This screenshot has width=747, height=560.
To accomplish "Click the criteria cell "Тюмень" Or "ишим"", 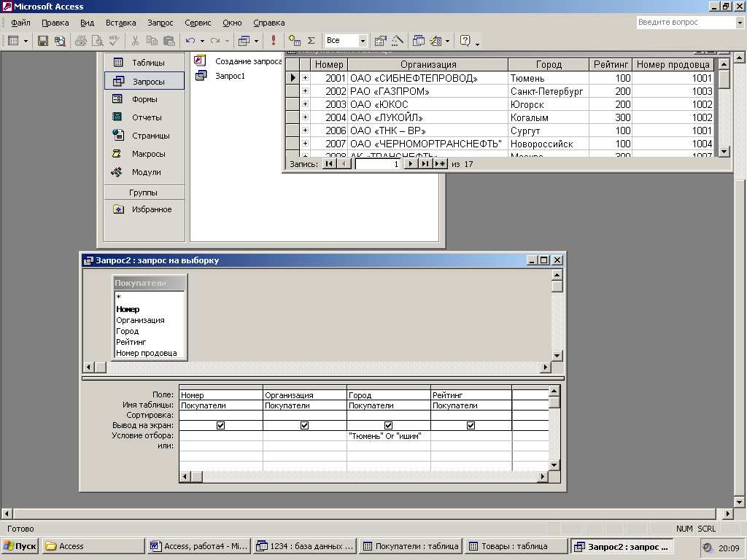I will 388,436.
